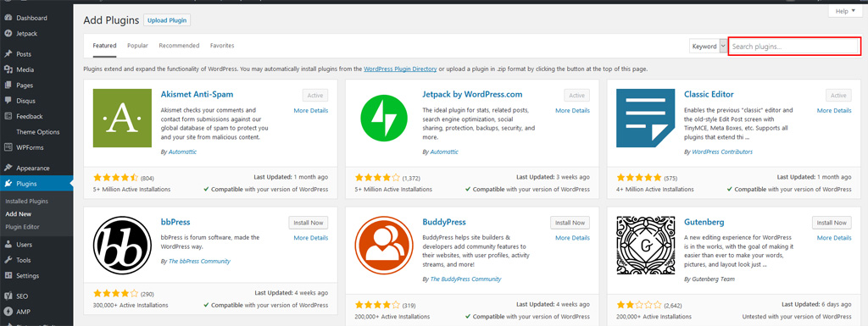
Task: Click Install Now for BuddyPress
Action: (570, 223)
